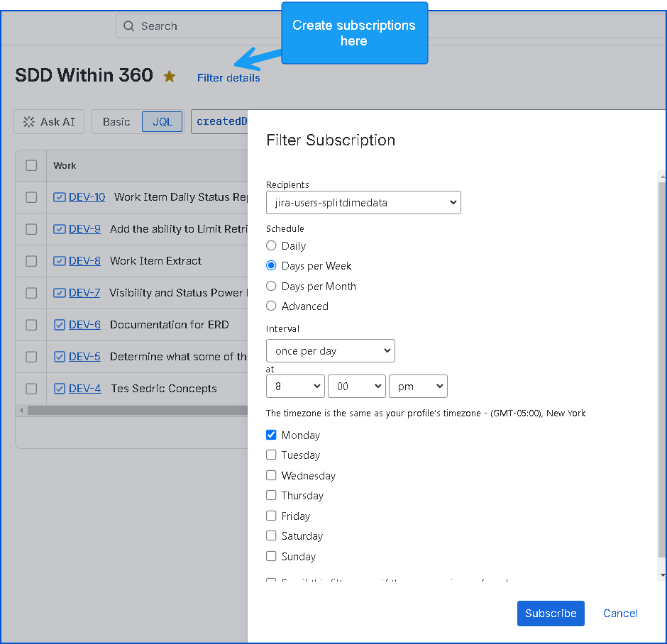Open the minutes dropdown showing 00
This screenshot has height=644, width=667.
click(356, 386)
